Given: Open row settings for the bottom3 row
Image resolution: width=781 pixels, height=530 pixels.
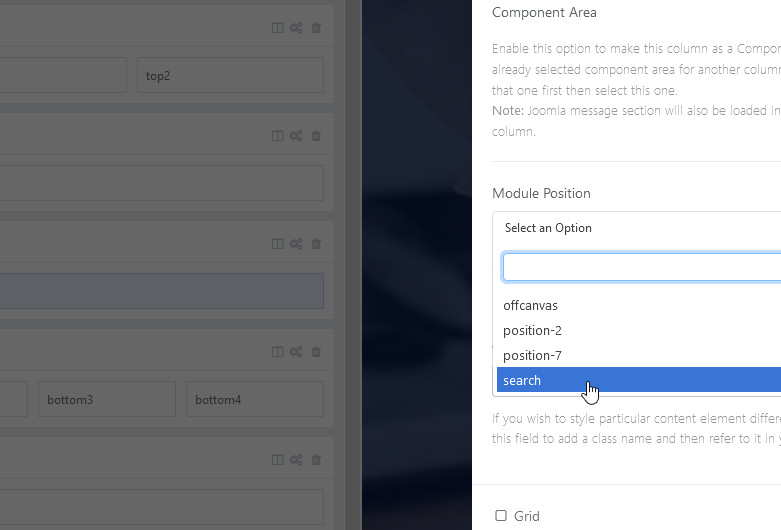Looking at the screenshot, I should coord(296,352).
